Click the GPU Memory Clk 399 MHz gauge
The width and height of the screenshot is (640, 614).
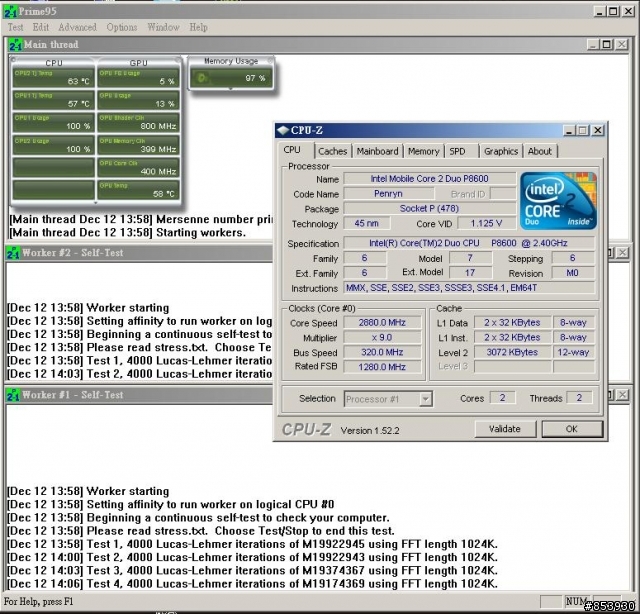click(138, 145)
